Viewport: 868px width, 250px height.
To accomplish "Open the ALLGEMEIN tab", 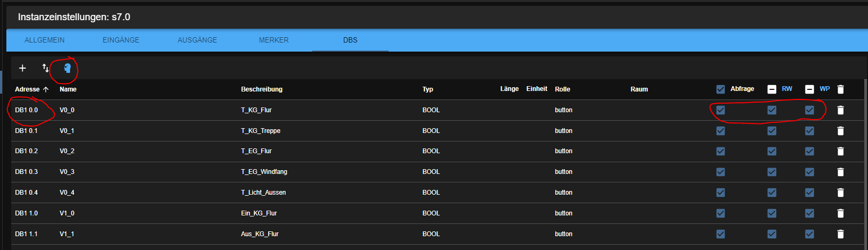I will click(x=45, y=40).
